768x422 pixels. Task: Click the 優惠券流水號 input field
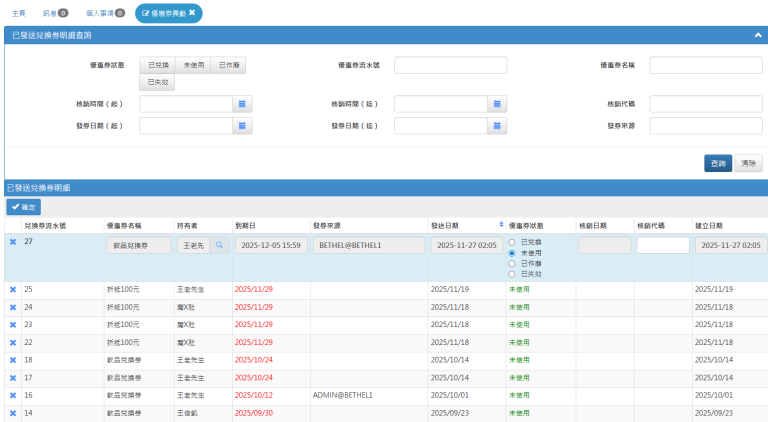(450, 65)
